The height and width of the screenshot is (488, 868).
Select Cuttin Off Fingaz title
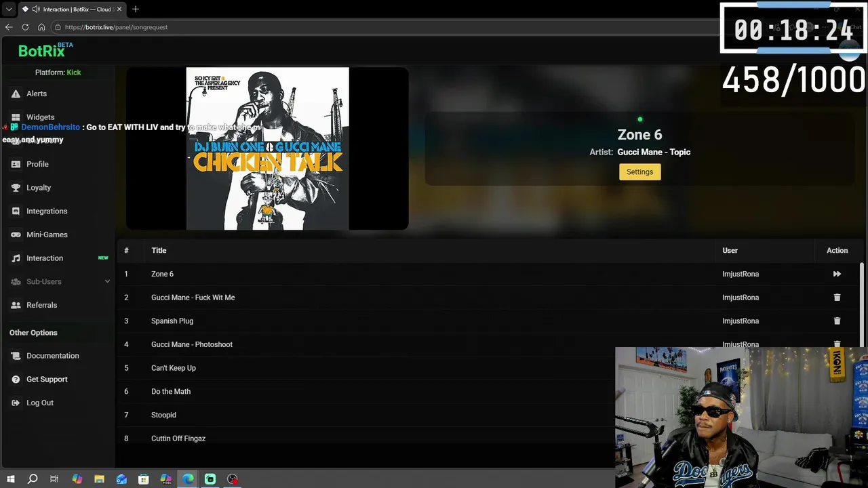coord(178,439)
